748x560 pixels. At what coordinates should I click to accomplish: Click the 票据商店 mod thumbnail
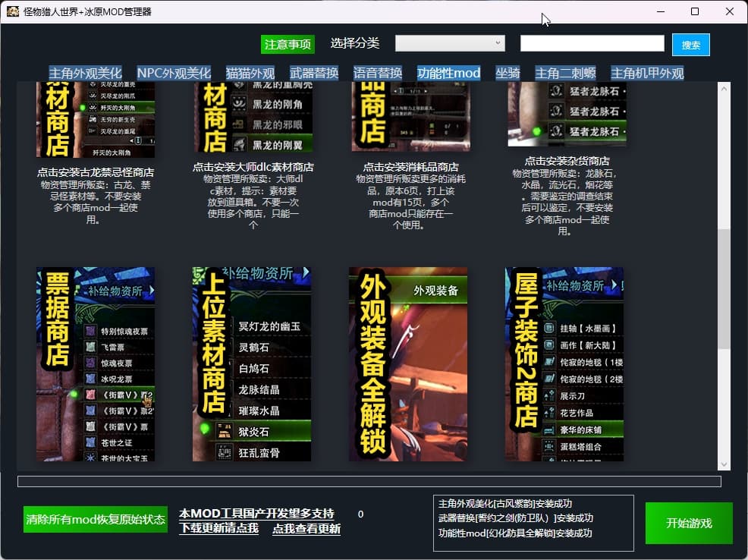tap(96, 363)
